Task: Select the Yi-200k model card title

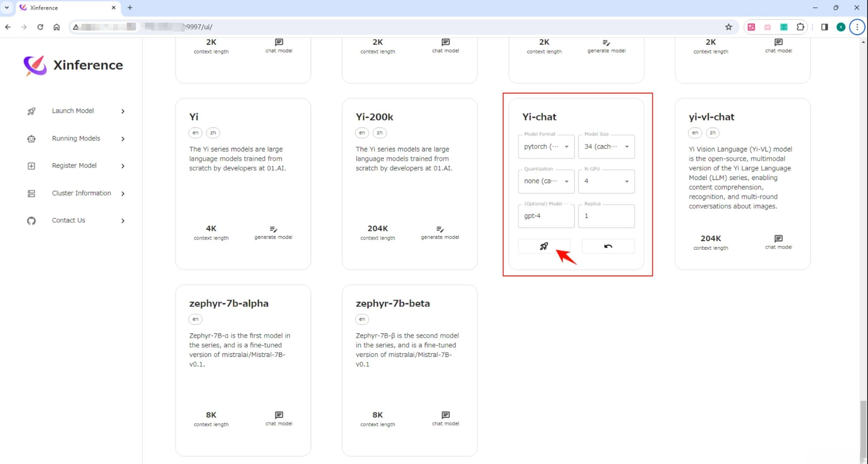Action: coord(375,117)
